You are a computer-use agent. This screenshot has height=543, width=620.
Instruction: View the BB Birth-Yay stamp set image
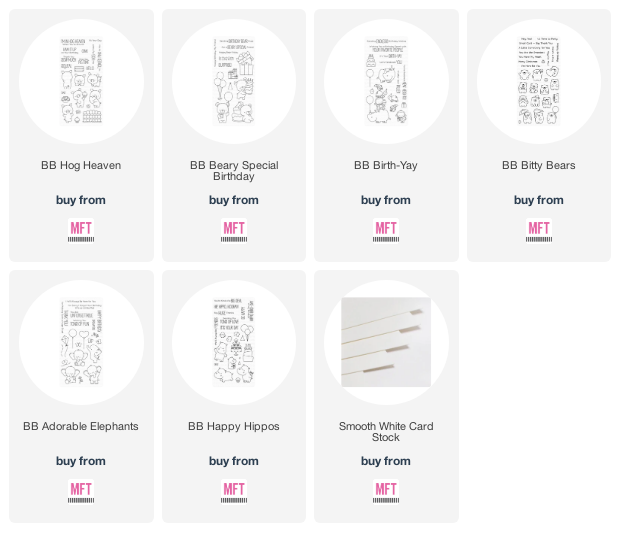(x=386, y=81)
